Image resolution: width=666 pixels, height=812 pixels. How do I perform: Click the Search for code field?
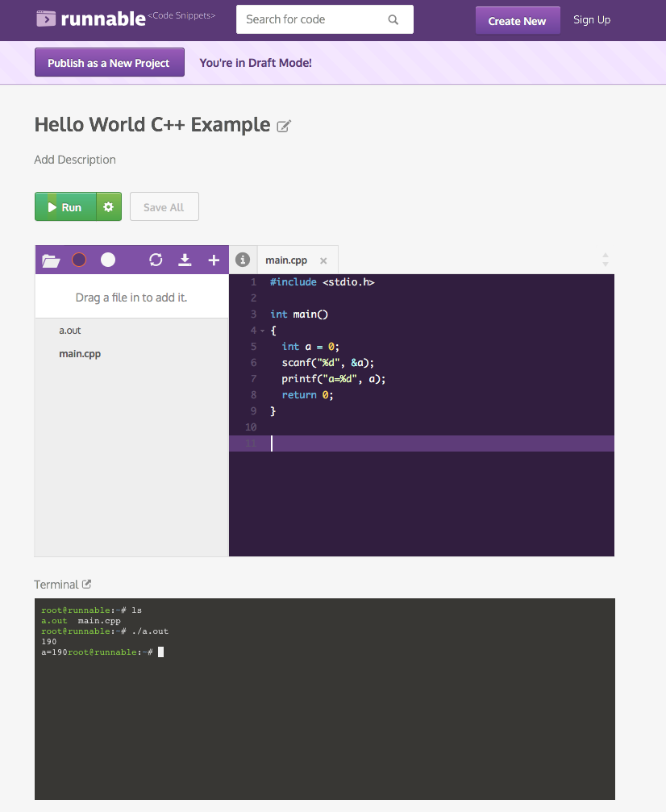325,19
